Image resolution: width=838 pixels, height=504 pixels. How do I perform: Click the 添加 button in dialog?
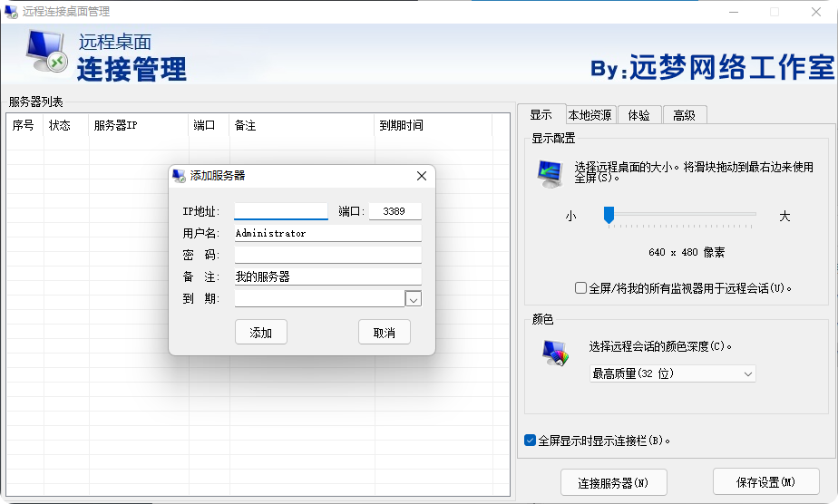pos(261,333)
